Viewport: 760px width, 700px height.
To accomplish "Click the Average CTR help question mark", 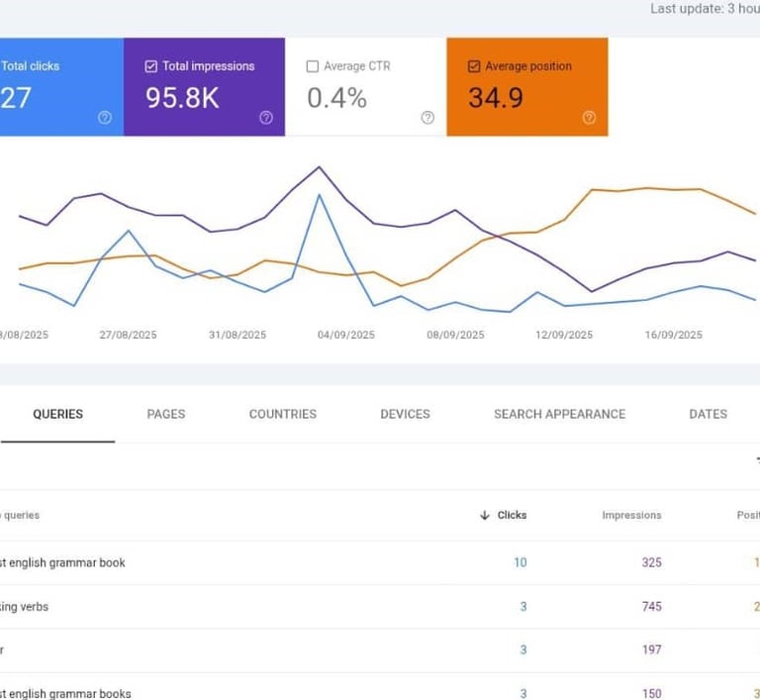I will pyautogui.click(x=427, y=118).
